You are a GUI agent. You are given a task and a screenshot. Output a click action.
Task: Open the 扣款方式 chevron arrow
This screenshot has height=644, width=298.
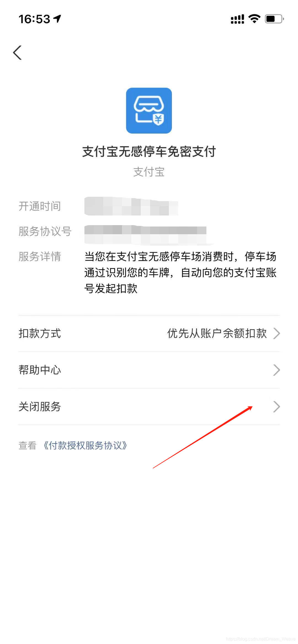point(276,333)
